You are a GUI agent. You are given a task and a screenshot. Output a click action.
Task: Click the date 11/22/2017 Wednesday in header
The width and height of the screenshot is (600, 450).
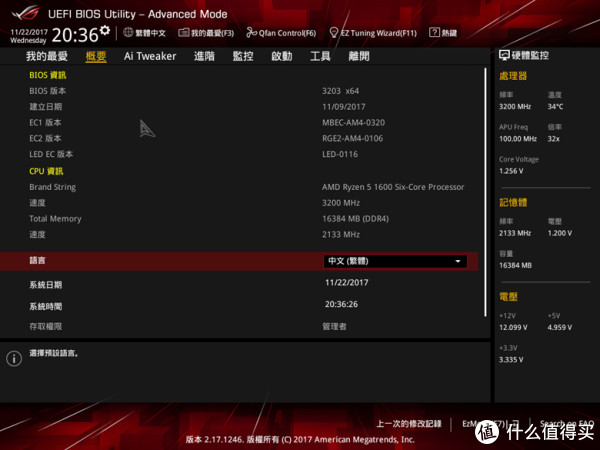point(29,36)
